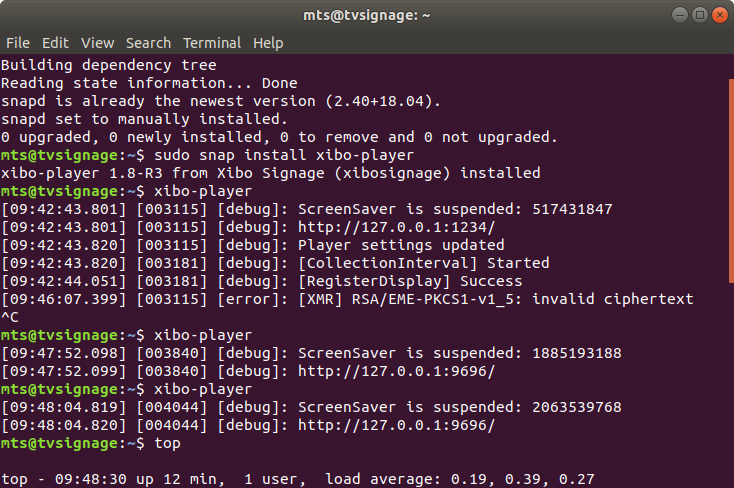The height and width of the screenshot is (488, 734).
Task: Maximize the terminal window
Action: click(700, 15)
